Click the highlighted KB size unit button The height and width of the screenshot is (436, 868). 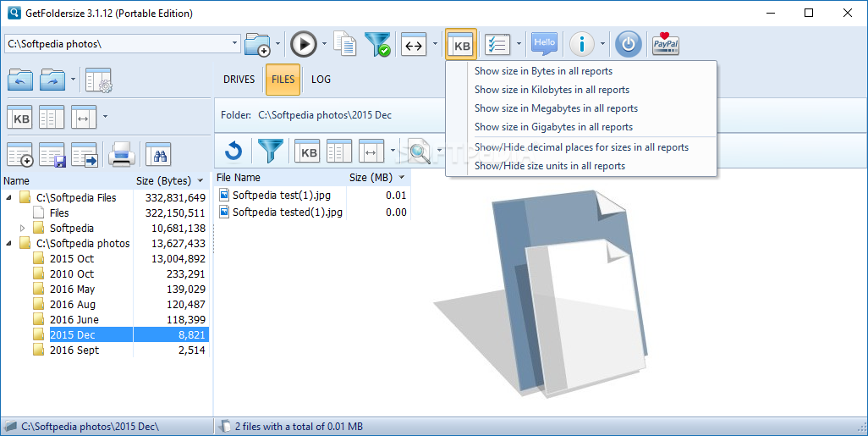461,44
